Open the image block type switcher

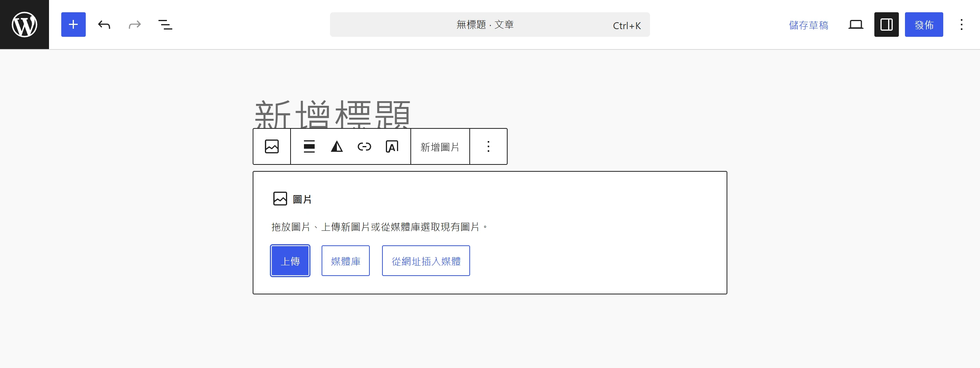click(272, 146)
